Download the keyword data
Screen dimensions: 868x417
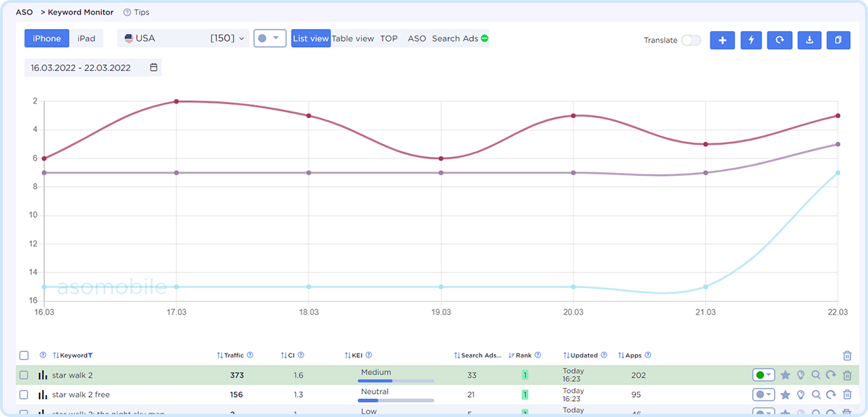809,41
